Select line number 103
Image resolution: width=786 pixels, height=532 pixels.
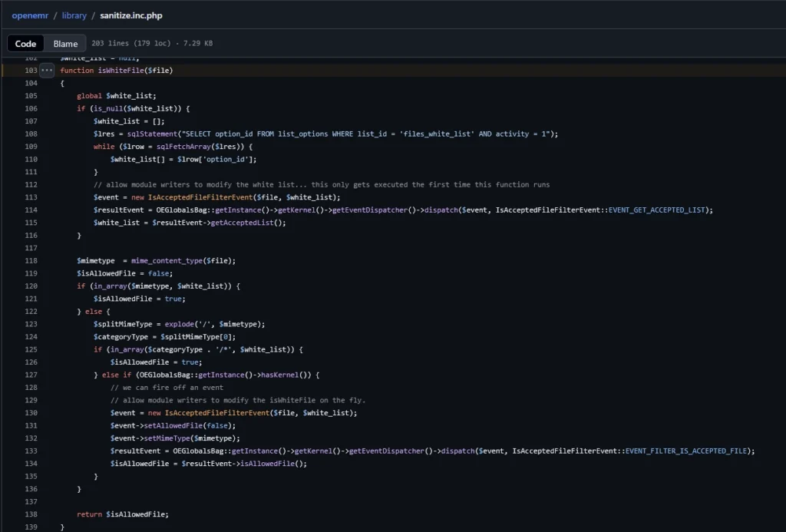click(31, 70)
